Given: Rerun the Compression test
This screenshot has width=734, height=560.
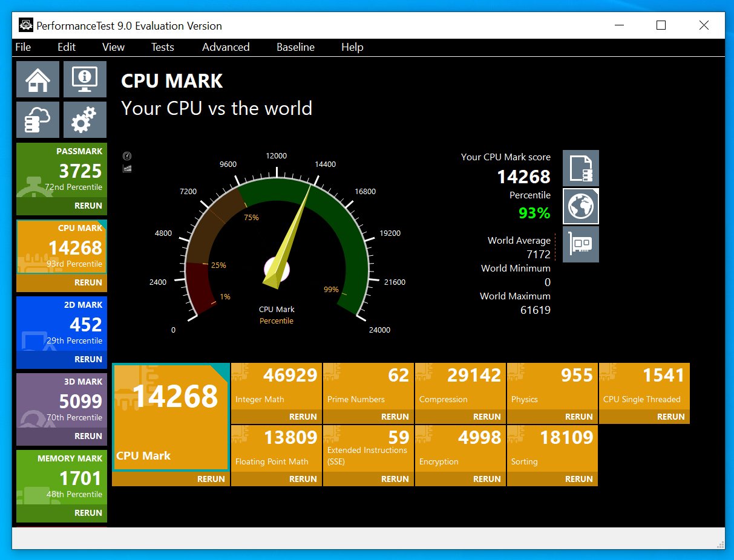Looking at the screenshot, I should [x=487, y=417].
